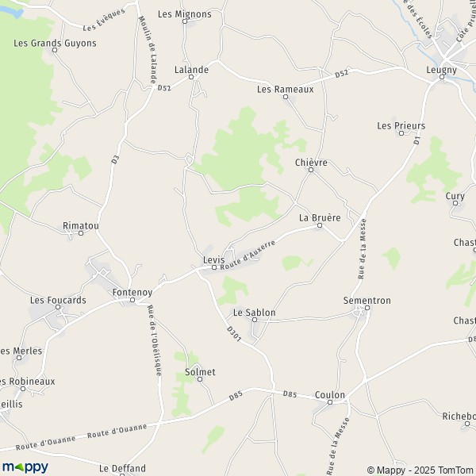The image size is (476, 476).
Task: Click the Rimatou hamlet marker
Action: click(81, 233)
